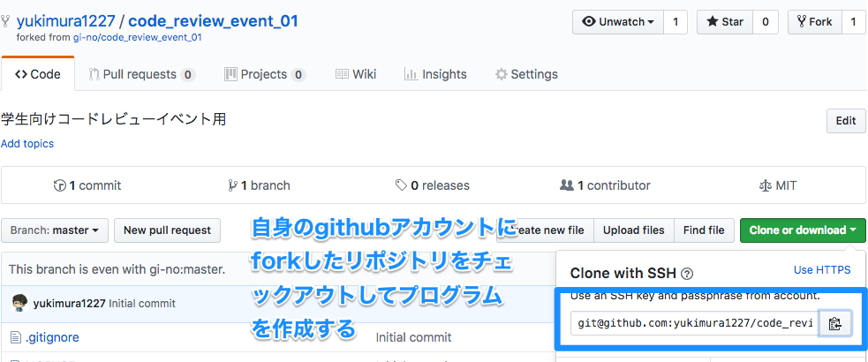Viewport: 868px width, 362px height.
Task: Go to upstream gi-no/code_review_event_01 repository
Action: [137, 38]
